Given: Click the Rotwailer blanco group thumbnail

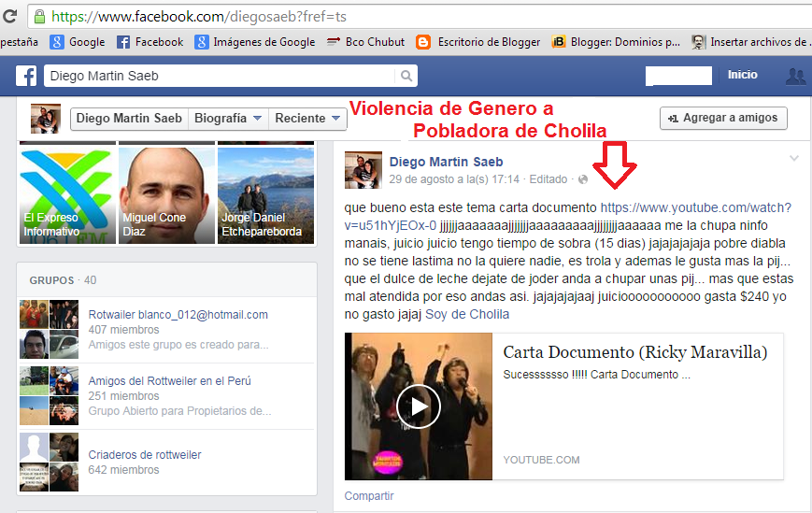Looking at the screenshot, I should pos(50,329).
